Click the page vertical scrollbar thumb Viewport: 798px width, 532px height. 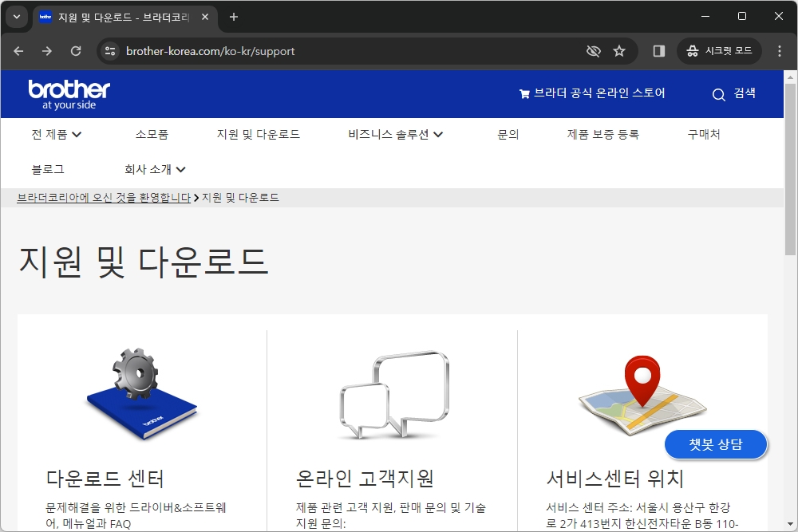790,169
